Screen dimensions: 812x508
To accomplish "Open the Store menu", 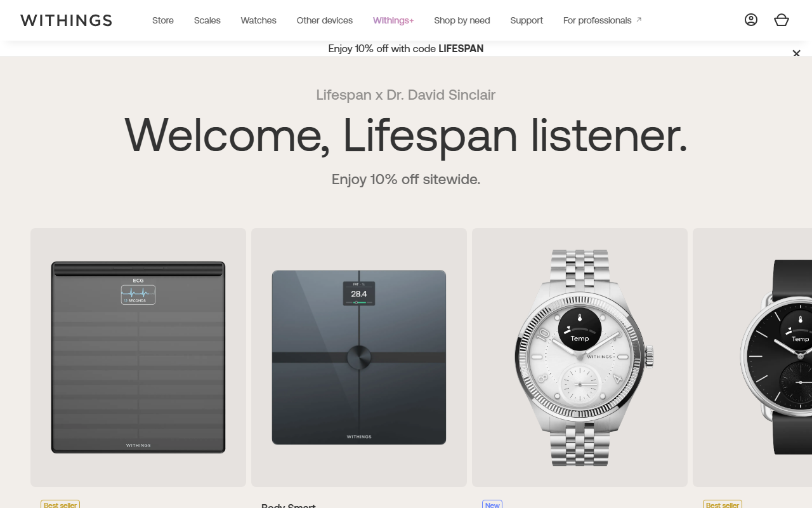I will pyautogui.click(x=163, y=20).
